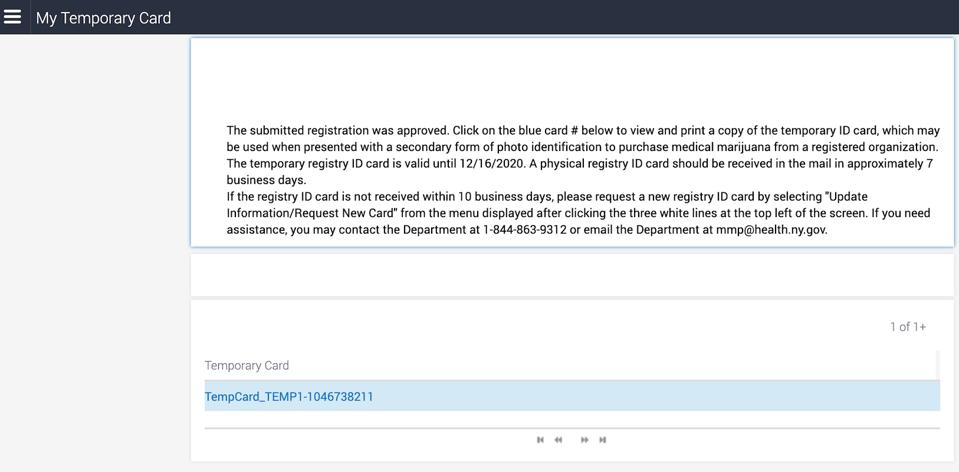Click the My Temporary Card page title

[103, 18]
